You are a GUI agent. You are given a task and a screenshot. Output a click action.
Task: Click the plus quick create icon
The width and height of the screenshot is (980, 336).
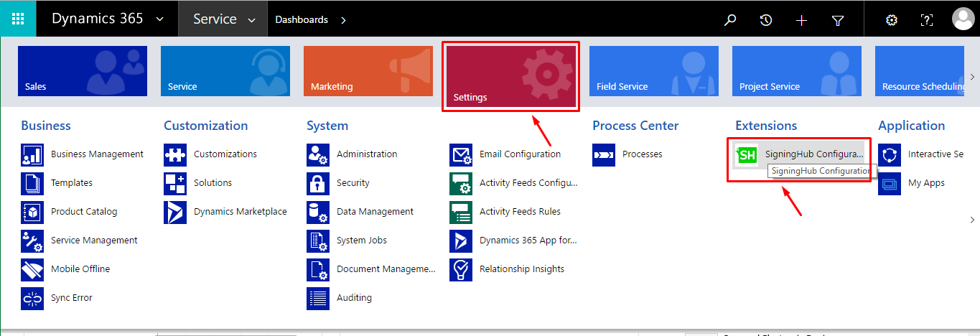[802, 20]
